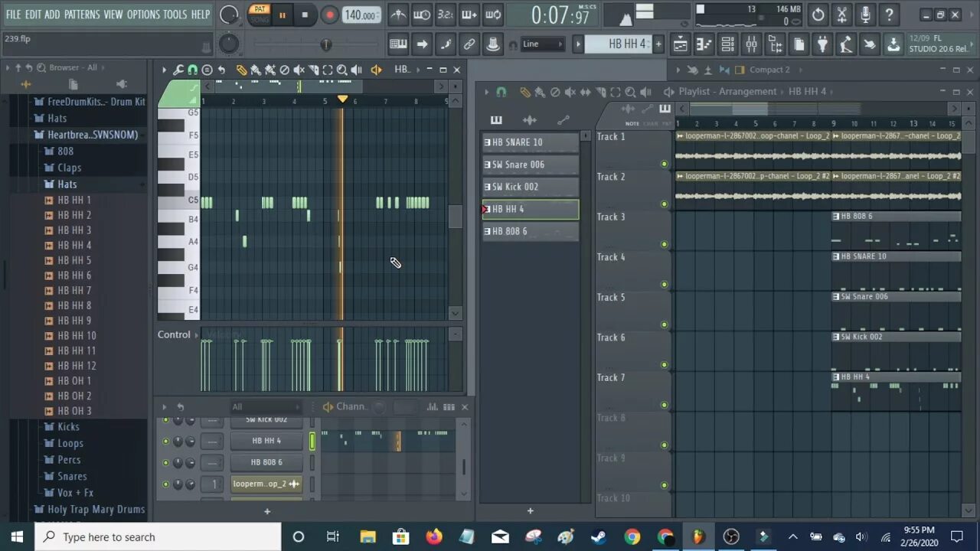Click the 140.000 tempo field
980x551 pixels.
coord(361,15)
